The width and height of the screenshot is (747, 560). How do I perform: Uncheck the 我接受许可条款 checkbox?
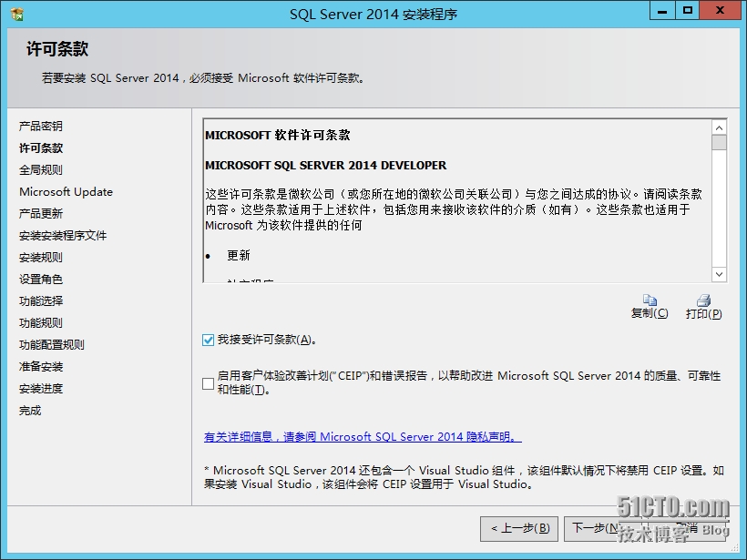coord(209,340)
